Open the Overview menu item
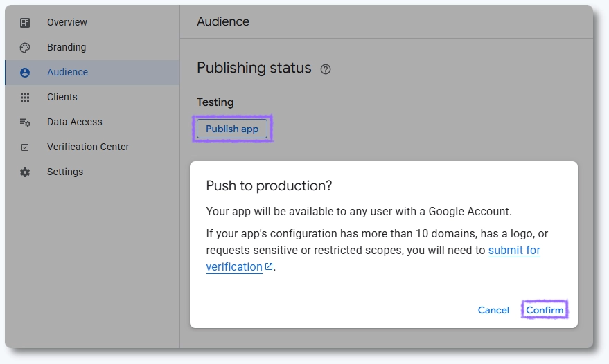This screenshot has width=609, height=364. [67, 22]
